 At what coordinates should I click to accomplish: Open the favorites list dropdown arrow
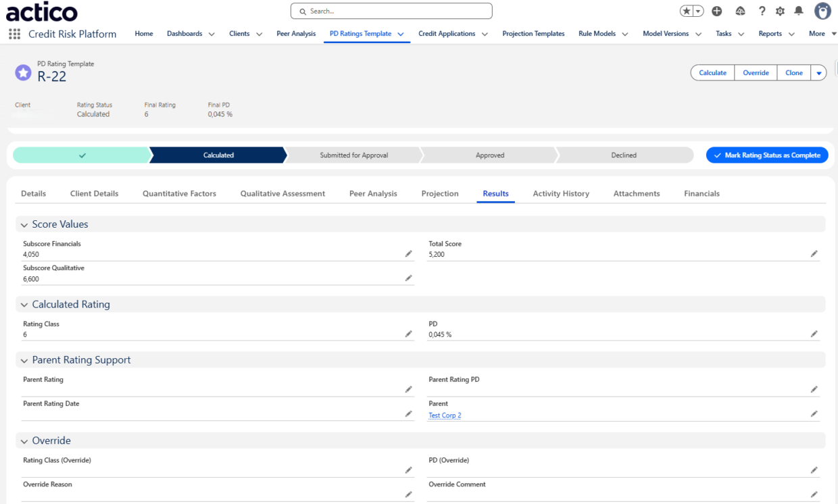(699, 11)
